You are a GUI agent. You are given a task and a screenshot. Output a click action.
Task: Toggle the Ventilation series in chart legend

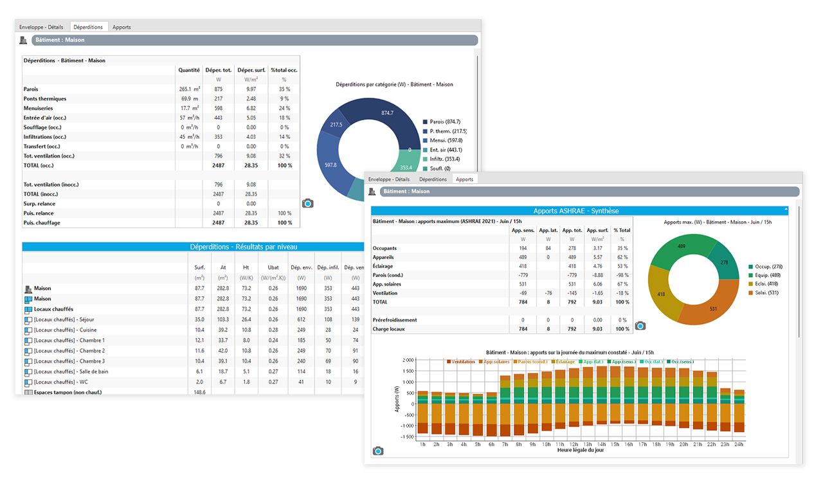coord(462,362)
